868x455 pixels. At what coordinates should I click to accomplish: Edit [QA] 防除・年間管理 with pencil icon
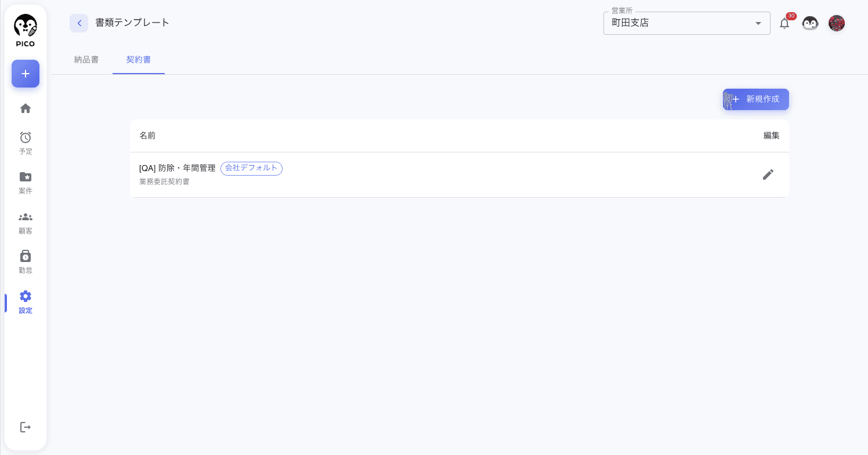point(768,174)
